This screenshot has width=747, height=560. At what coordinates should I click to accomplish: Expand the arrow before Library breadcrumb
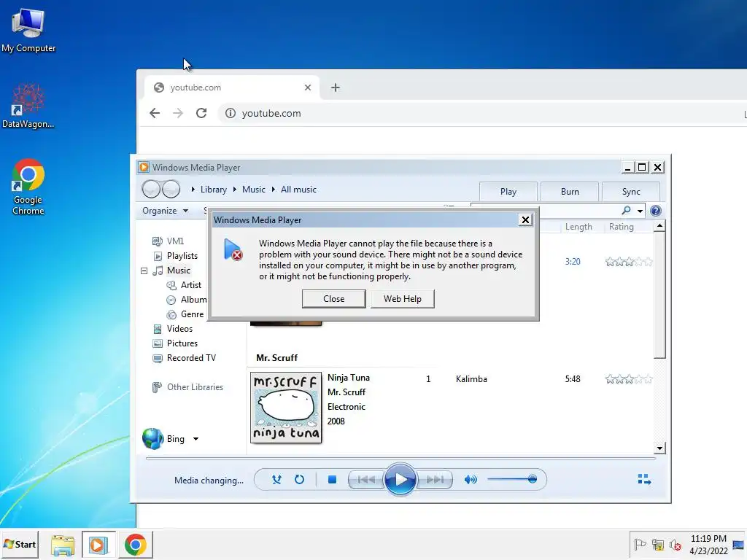click(193, 190)
